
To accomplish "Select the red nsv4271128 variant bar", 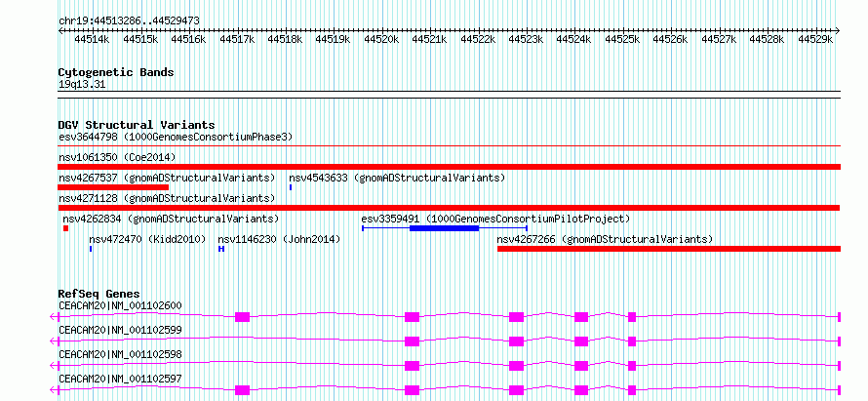I will (449, 208).
